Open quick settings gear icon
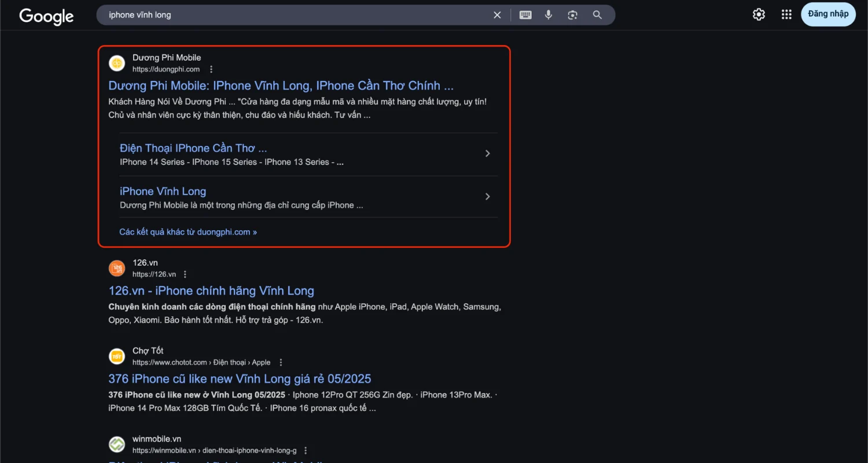 coord(759,14)
